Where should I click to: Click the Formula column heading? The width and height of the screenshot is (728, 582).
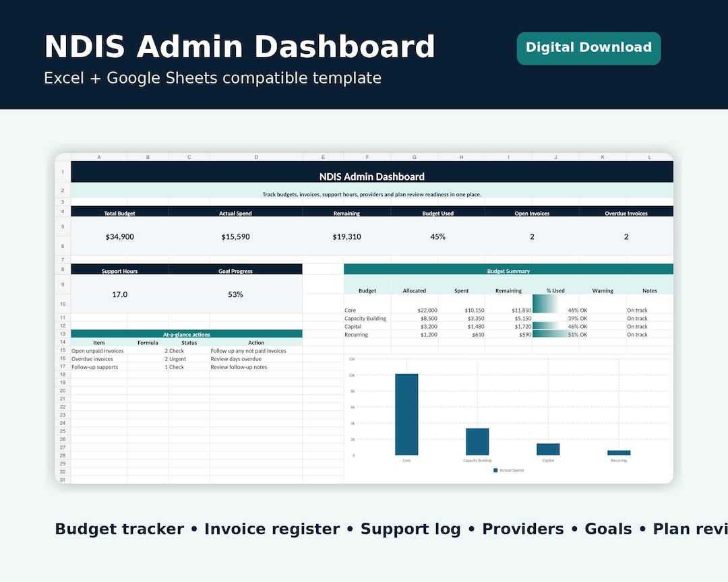pyautogui.click(x=148, y=342)
